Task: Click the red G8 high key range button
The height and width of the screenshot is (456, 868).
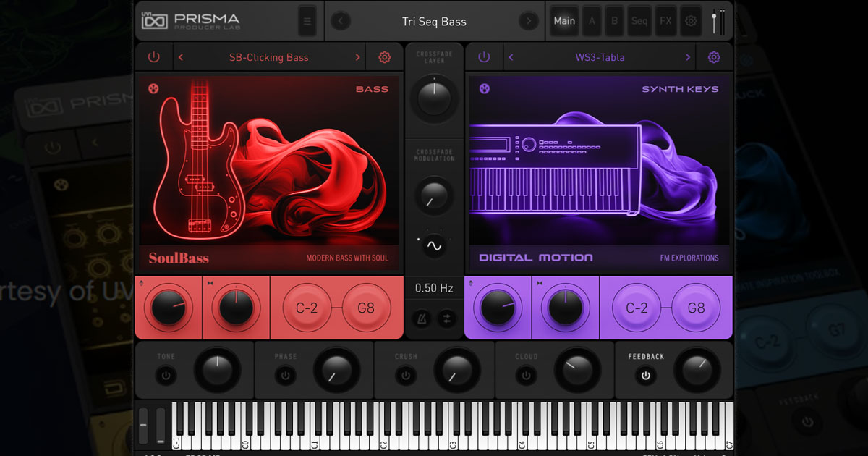Action: (x=366, y=308)
